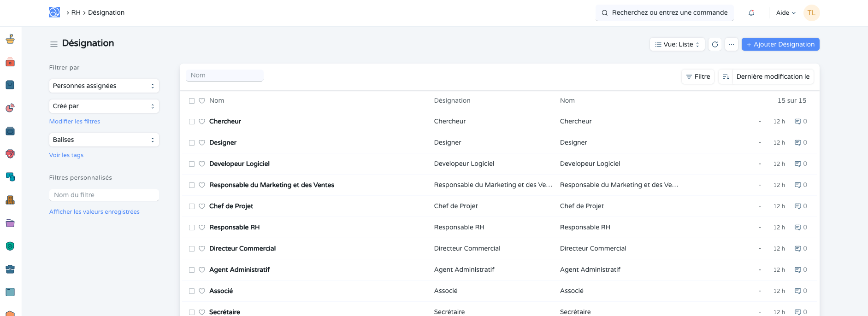Focus the Nom du filtre input field

point(104,195)
